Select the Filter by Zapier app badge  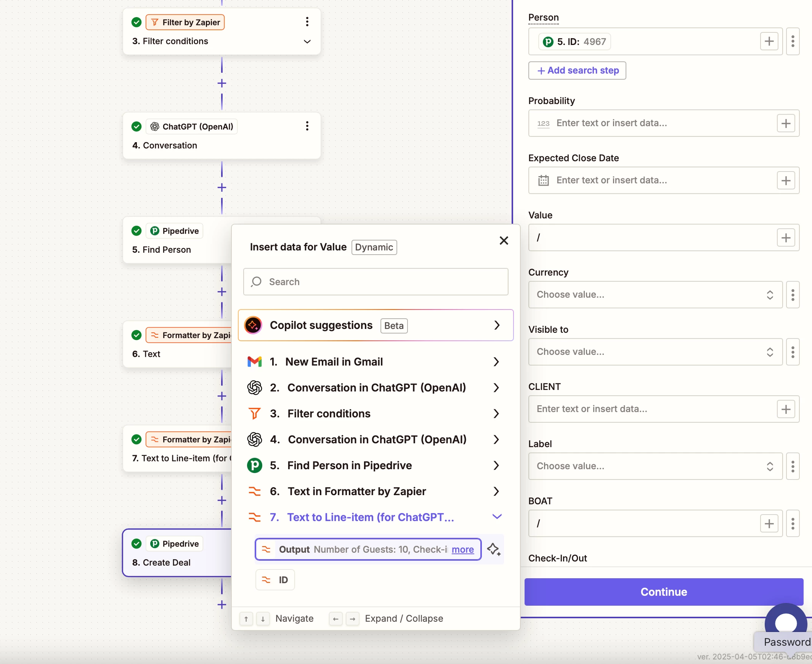pyautogui.click(x=185, y=22)
